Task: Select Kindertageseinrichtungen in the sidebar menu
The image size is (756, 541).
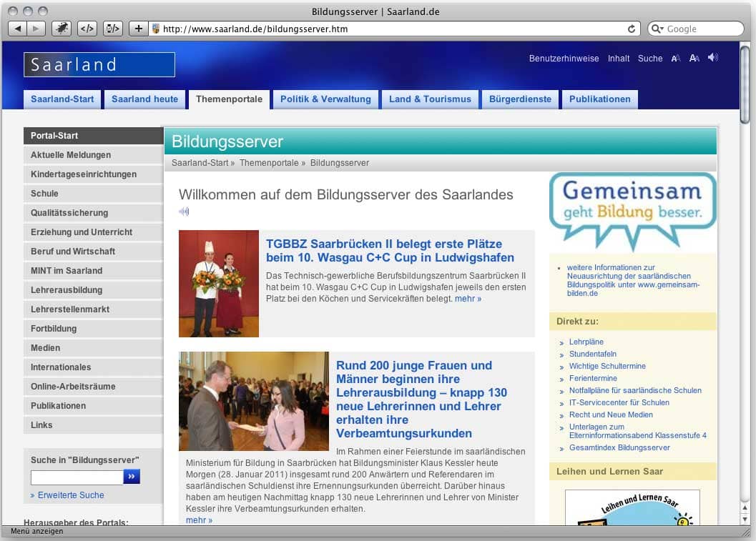Action: (x=84, y=174)
